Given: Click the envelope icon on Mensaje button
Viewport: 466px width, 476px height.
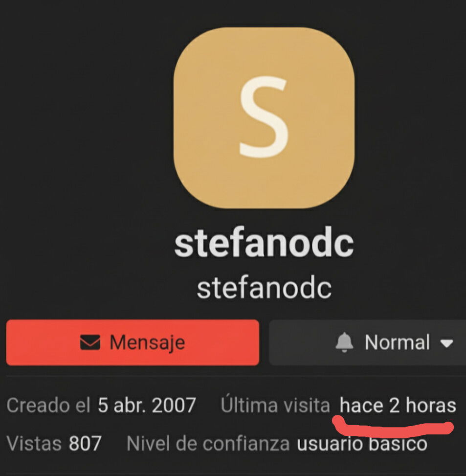Looking at the screenshot, I should point(90,342).
